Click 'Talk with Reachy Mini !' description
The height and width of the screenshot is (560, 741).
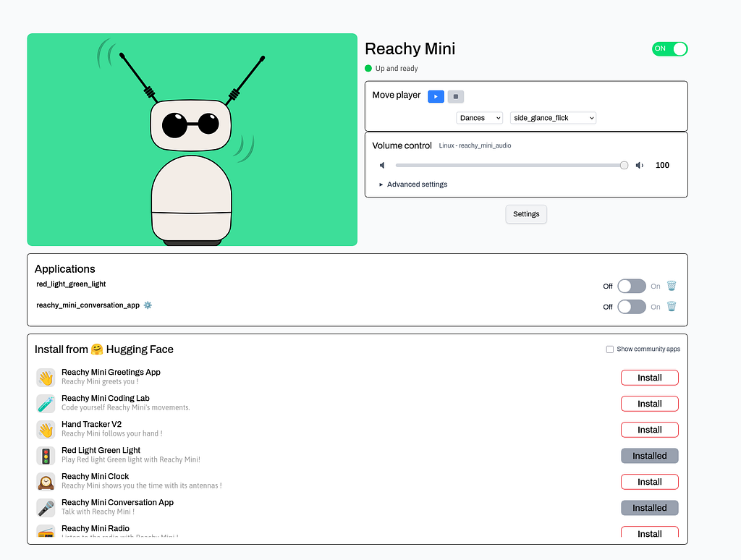(98, 512)
